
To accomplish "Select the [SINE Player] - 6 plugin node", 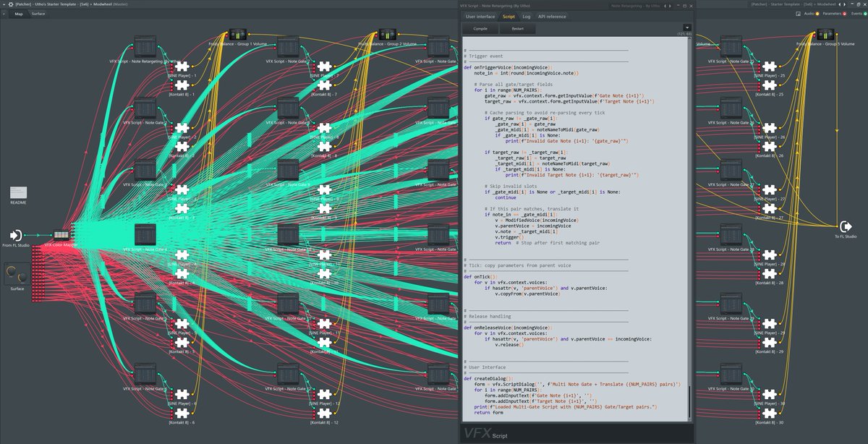I will tap(182, 395).
